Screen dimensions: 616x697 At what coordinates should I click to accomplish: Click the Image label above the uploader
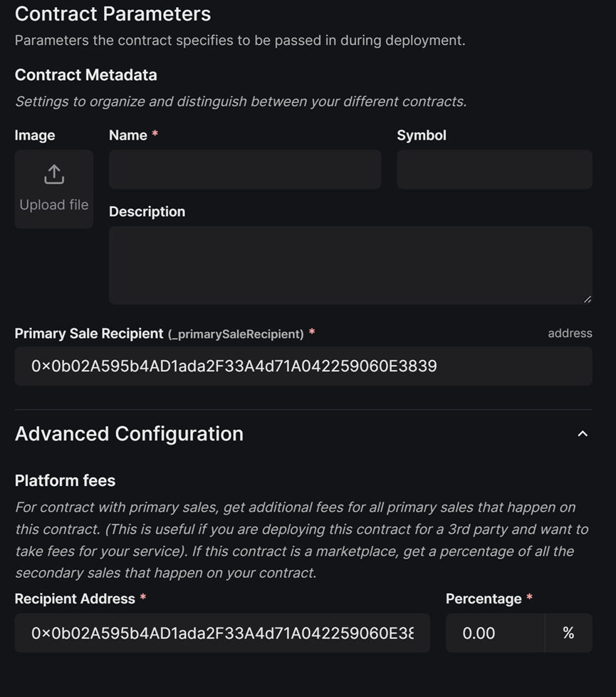point(35,135)
